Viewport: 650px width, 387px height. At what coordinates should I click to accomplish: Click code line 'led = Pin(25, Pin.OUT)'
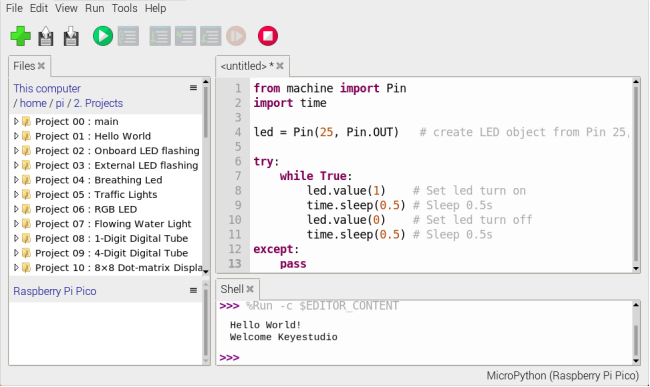tap(326, 132)
